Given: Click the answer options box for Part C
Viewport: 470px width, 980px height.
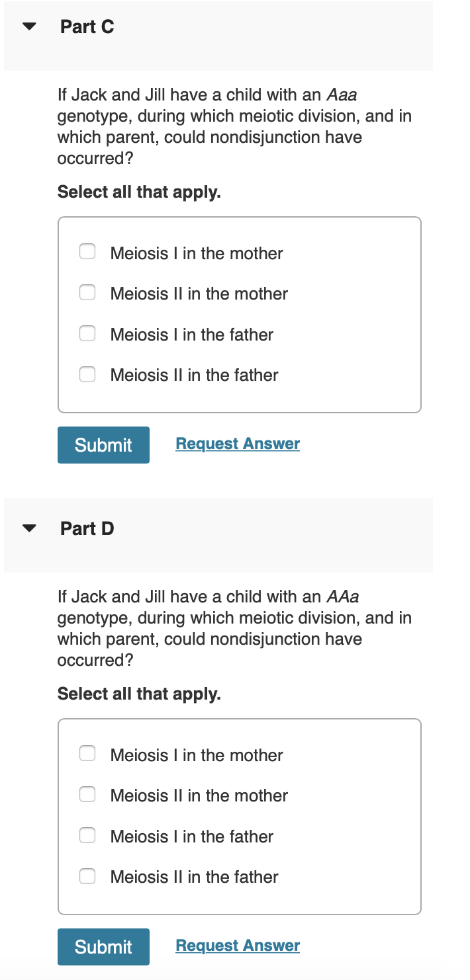Looking at the screenshot, I should (240, 314).
